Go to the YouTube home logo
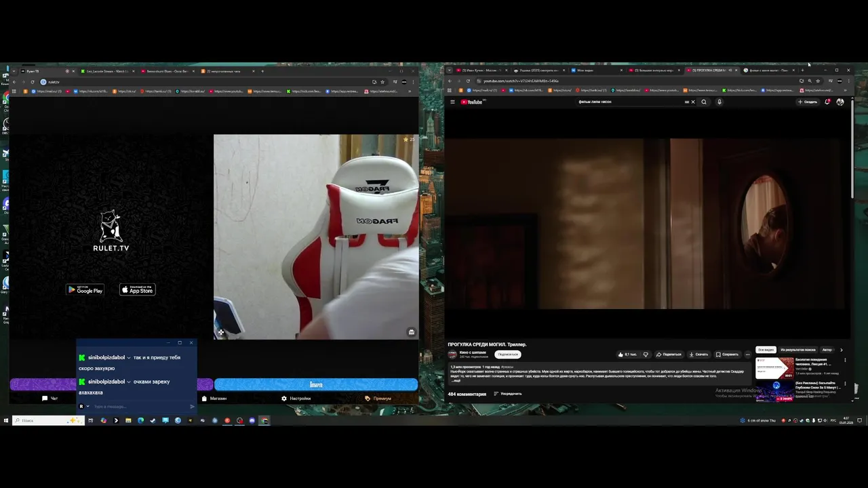This screenshot has width=868, height=488. tap(473, 102)
